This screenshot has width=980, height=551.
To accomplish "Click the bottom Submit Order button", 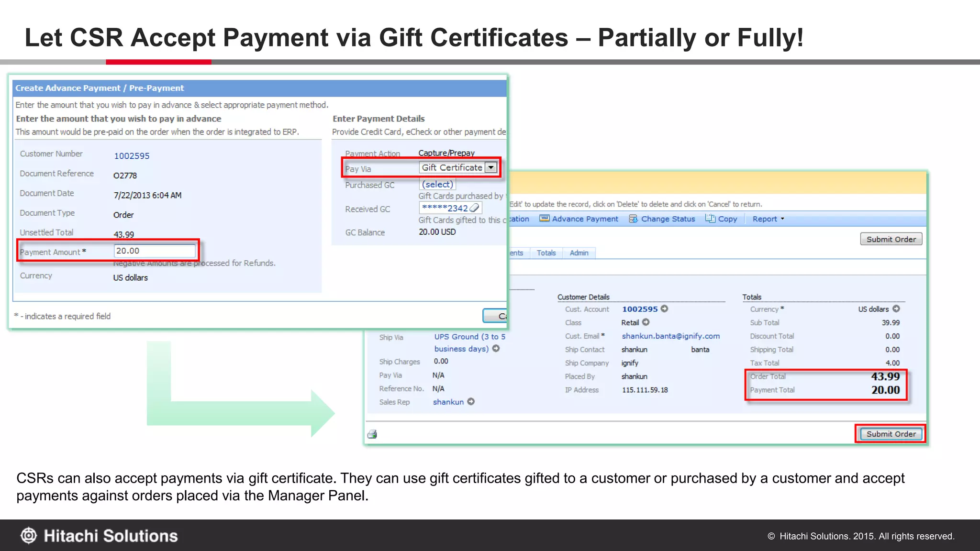I will [891, 434].
